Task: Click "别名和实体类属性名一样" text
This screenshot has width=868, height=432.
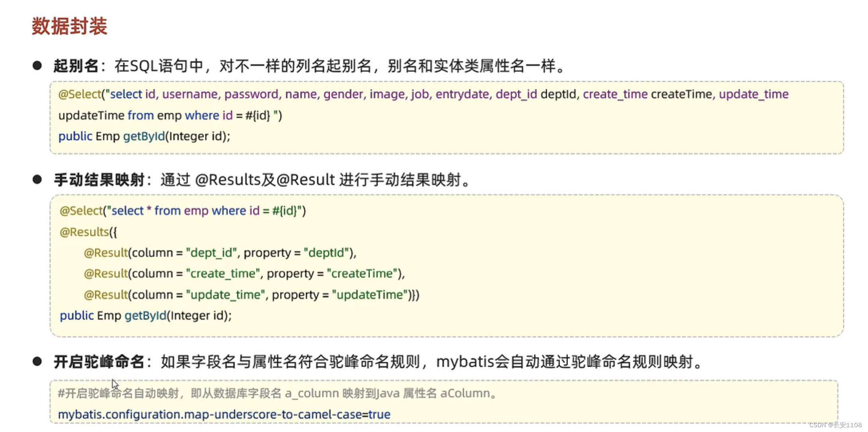Action: pyautogui.click(x=471, y=66)
